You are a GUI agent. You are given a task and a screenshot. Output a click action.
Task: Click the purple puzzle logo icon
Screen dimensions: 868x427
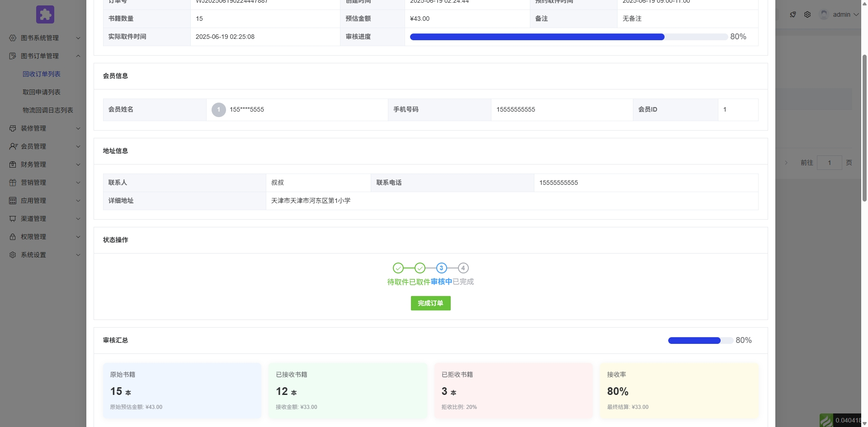coord(45,14)
